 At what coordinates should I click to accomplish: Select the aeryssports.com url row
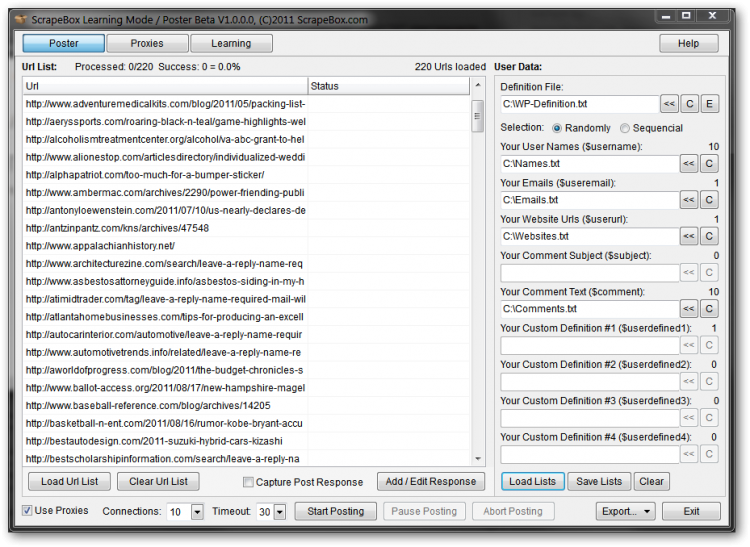point(246,121)
